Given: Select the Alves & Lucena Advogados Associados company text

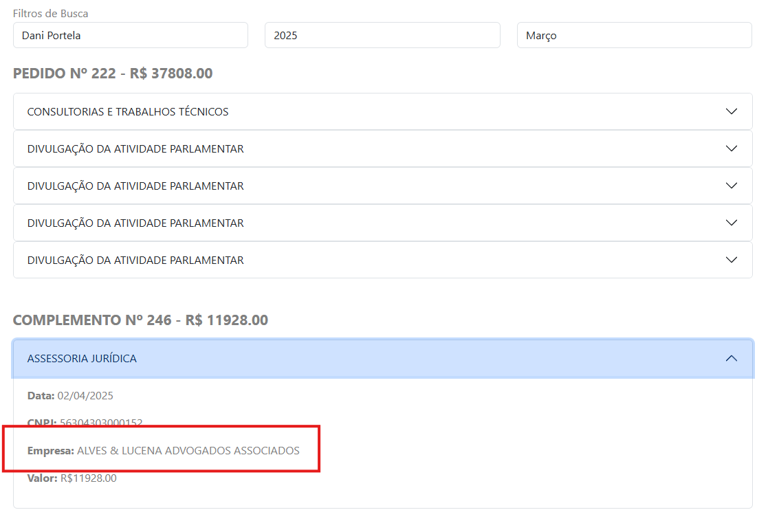Looking at the screenshot, I should (188, 451).
